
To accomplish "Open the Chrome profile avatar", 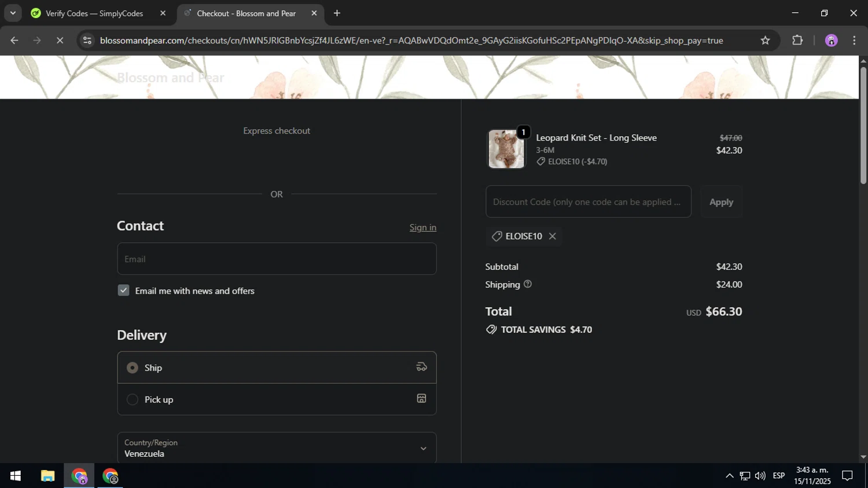I will tap(832, 41).
